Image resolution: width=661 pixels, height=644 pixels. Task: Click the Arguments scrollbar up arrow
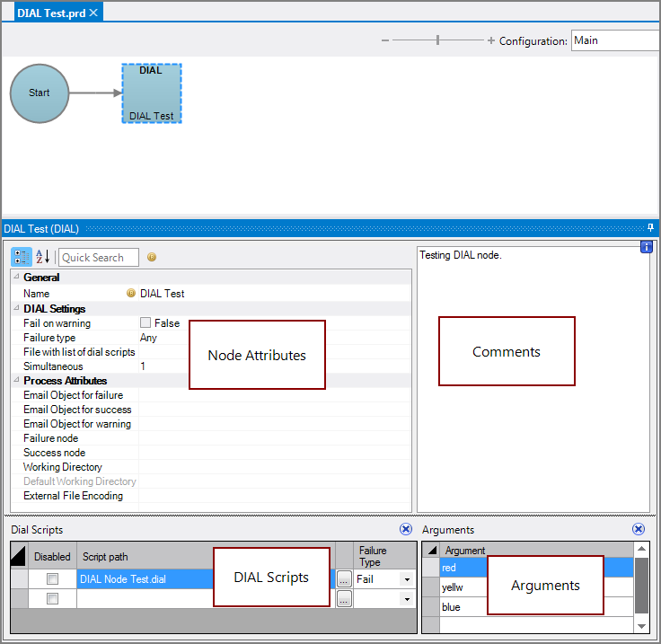point(641,549)
